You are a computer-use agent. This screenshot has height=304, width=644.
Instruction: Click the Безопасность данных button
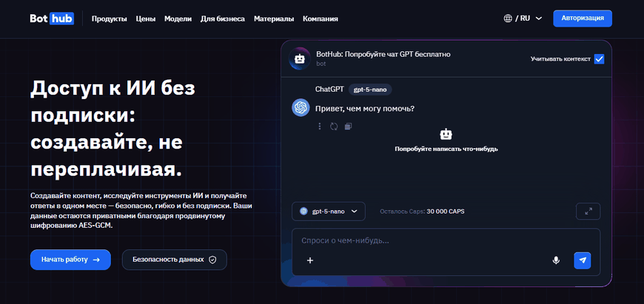tap(175, 260)
